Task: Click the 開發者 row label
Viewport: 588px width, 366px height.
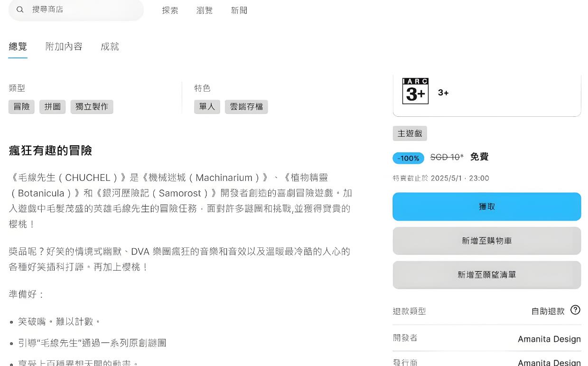Action: (405, 338)
